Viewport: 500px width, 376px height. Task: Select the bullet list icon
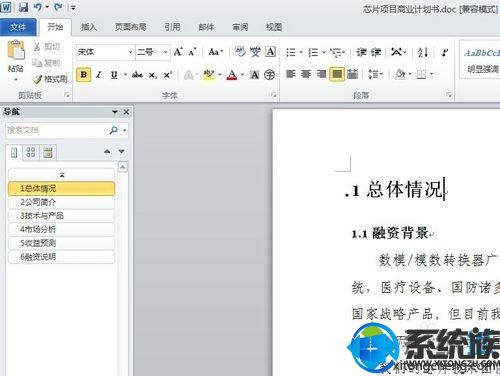point(291,52)
